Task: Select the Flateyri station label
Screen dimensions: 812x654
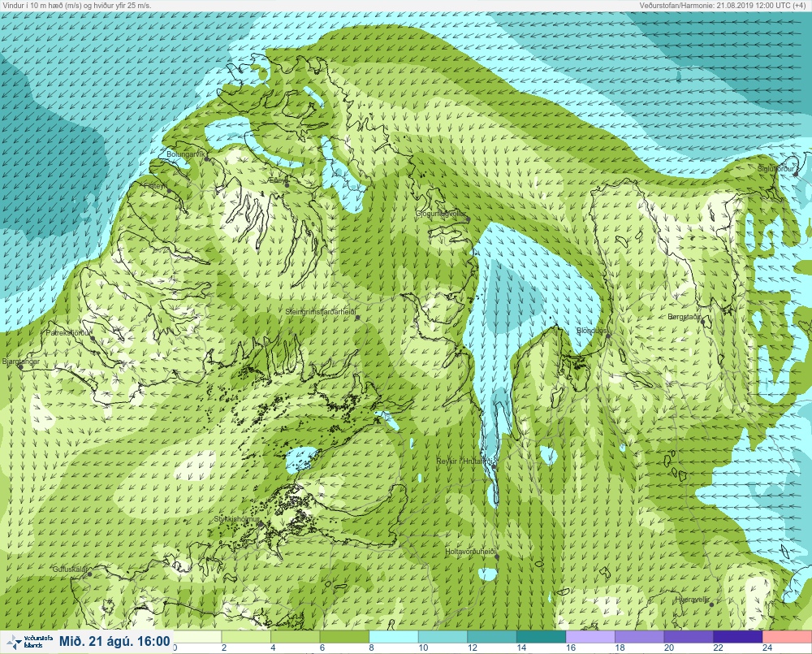Action: coord(156,185)
